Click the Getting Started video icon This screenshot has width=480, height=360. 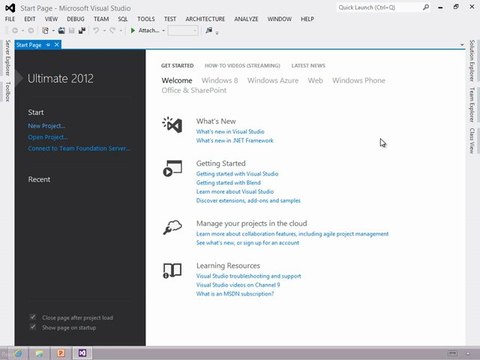172,168
